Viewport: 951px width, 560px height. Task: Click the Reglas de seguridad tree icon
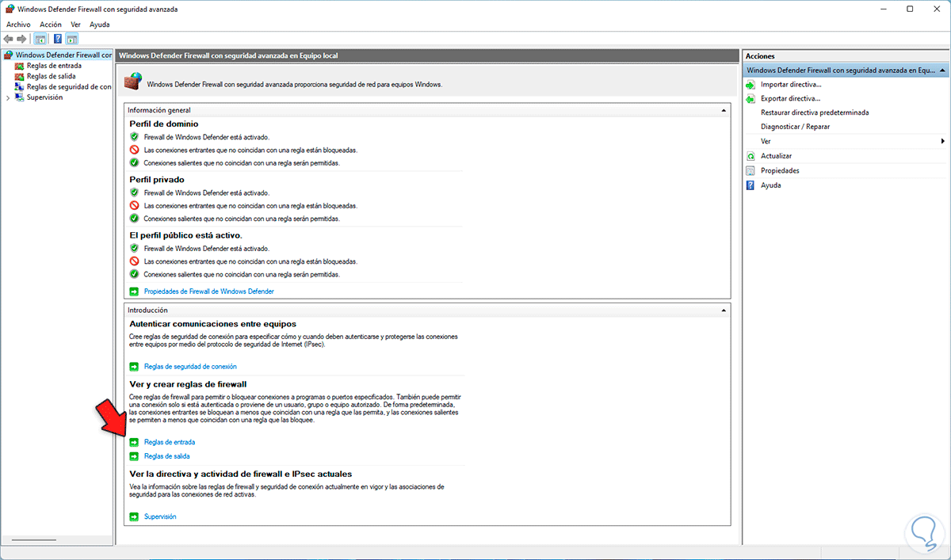pyautogui.click(x=20, y=87)
